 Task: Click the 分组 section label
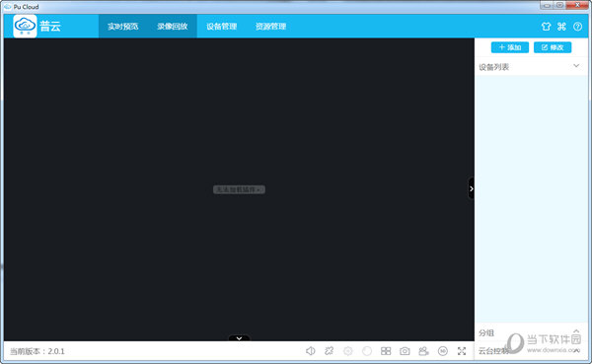[486, 332]
